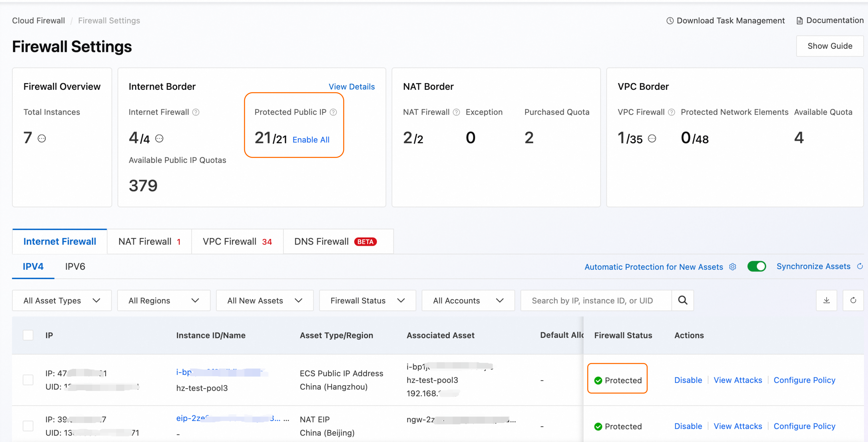
Task: Click Enable All link for public IPs
Action: pyautogui.click(x=311, y=140)
